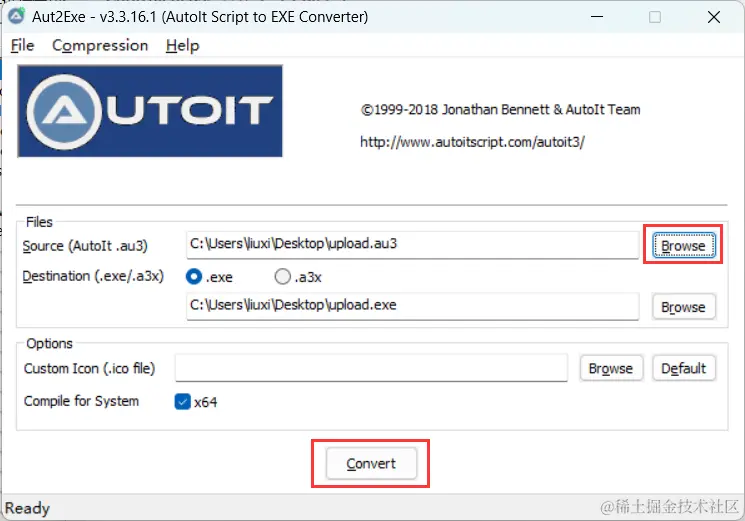Click the Custom Icon (.ico file) label
The image size is (745, 521).
click(x=89, y=369)
